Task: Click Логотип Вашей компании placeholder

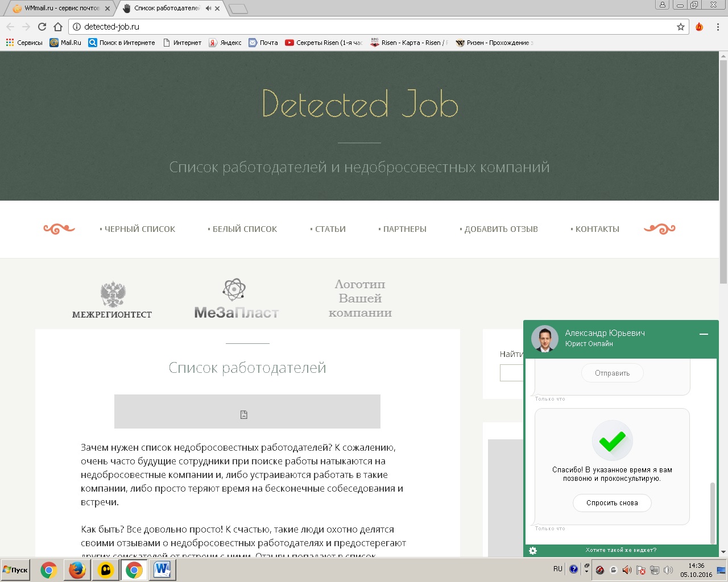Action: pyautogui.click(x=360, y=298)
